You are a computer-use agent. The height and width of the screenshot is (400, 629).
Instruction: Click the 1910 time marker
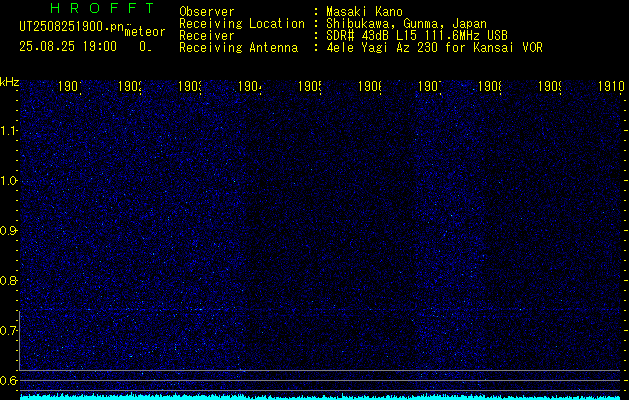(611, 87)
